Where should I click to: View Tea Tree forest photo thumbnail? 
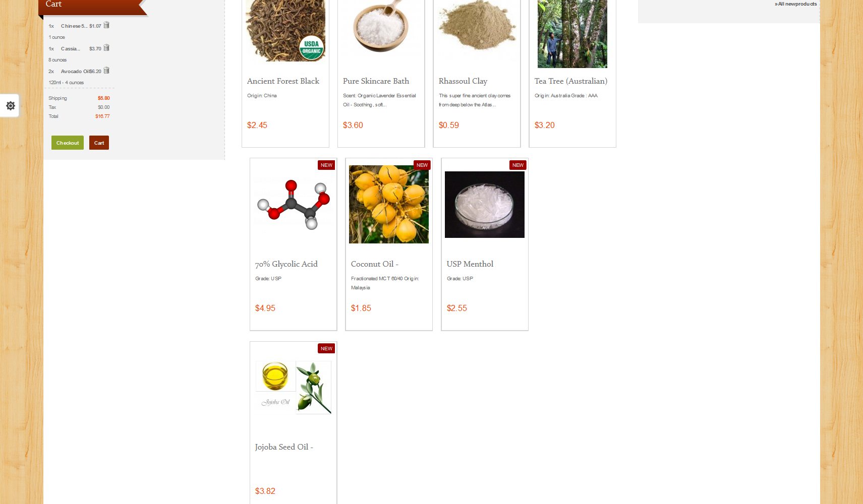click(572, 34)
